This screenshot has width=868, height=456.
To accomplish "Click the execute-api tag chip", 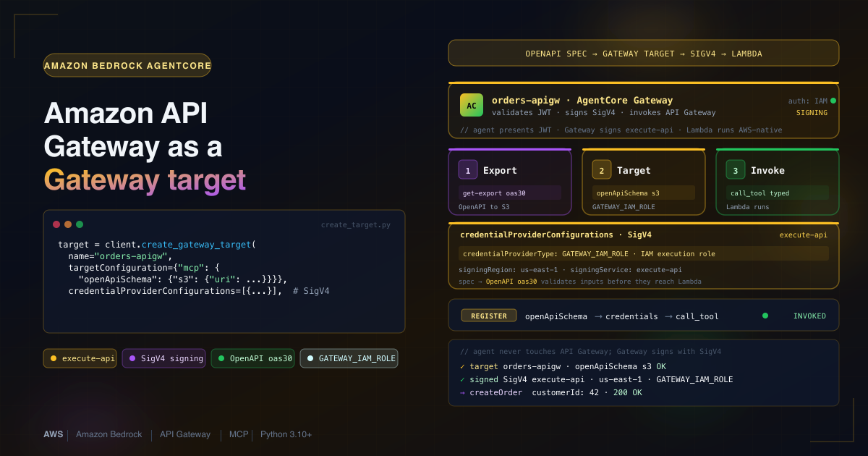I will click(80, 358).
